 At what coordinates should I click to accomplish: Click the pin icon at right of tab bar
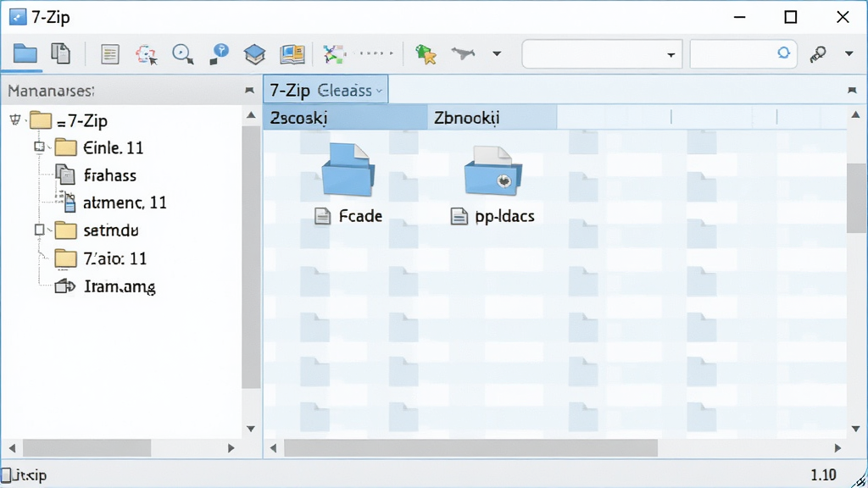(852, 90)
